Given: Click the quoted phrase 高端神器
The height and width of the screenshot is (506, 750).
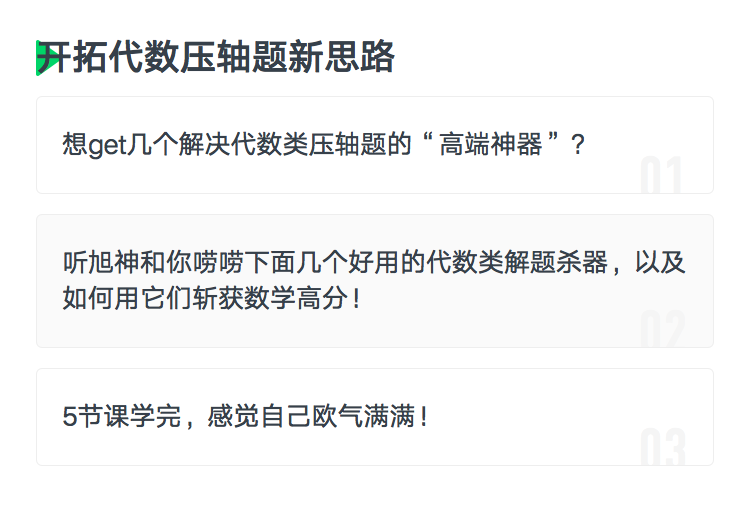Looking at the screenshot, I should tap(491, 144).
